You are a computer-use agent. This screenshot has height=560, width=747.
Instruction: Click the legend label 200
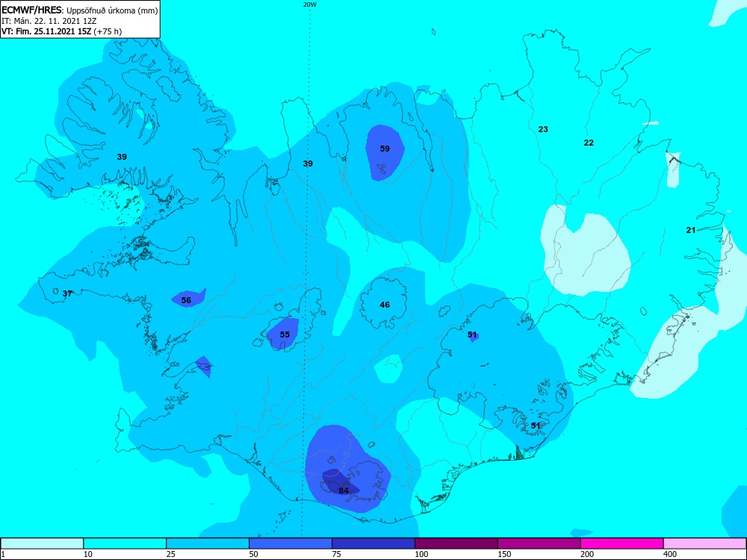587,554
